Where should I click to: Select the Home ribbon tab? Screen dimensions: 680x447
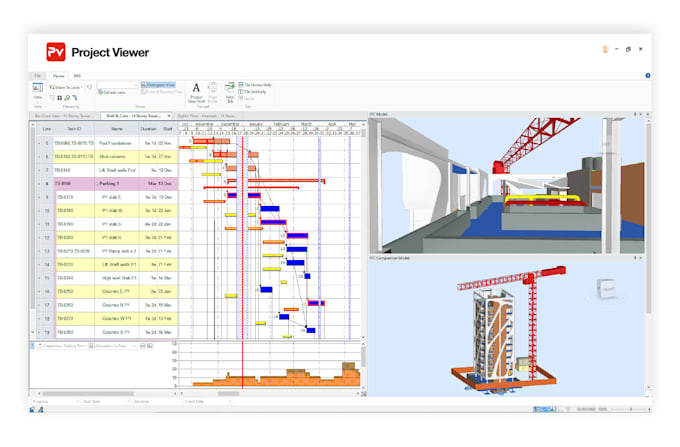(58, 76)
